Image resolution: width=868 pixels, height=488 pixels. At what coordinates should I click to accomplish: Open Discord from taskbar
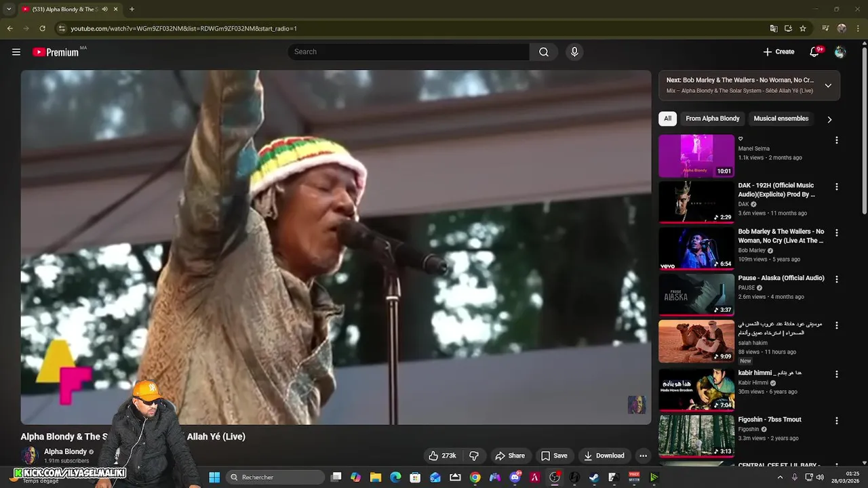515,477
